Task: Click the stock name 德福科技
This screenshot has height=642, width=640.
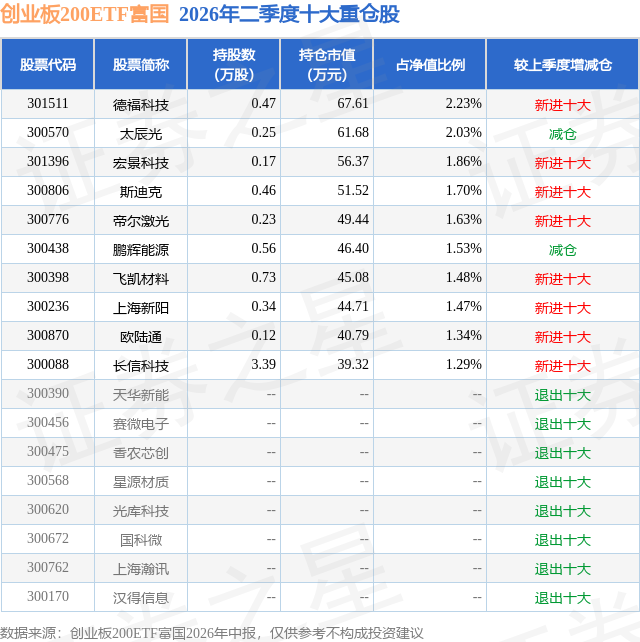Action: pyautogui.click(x=141, y=105)
